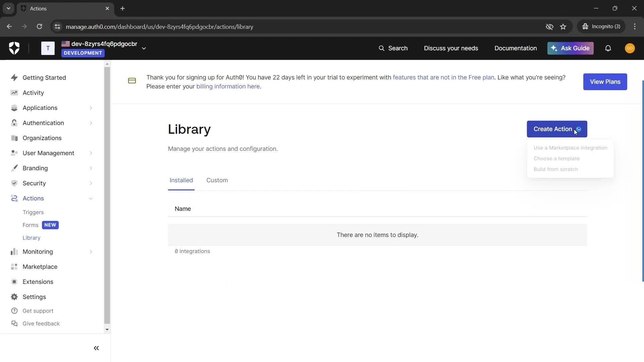The image size is (644, 362).
Task: Collapse the Actions section chevron
Action: tap(91, 198)
